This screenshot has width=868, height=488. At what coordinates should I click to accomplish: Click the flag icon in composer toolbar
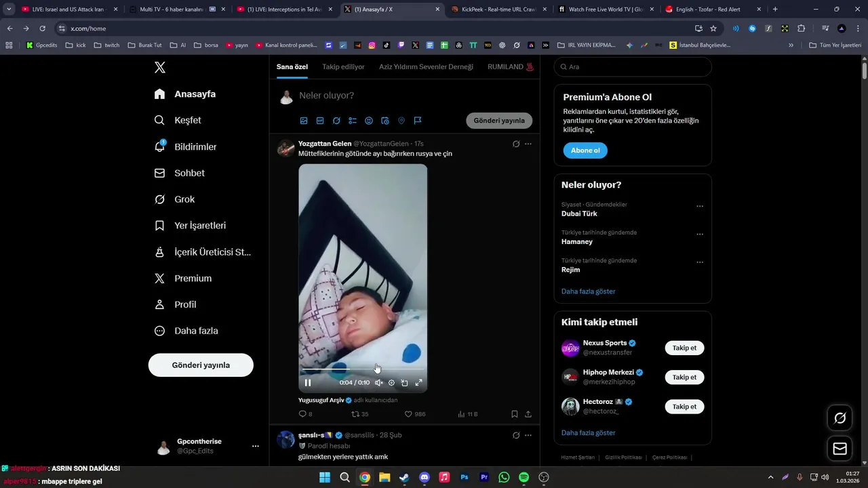(418, 121)
